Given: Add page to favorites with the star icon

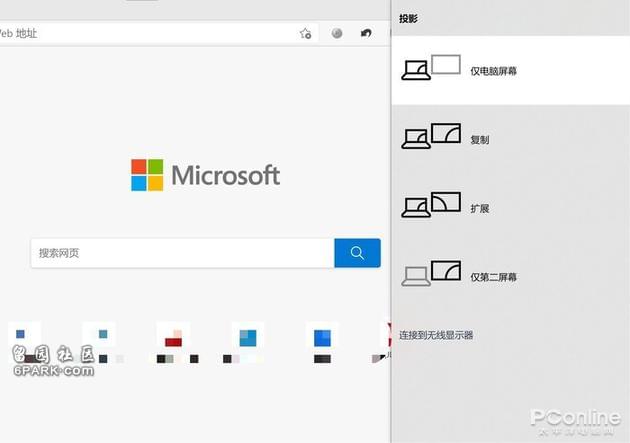Looking at the screenshot, I should tap(305, 33).
